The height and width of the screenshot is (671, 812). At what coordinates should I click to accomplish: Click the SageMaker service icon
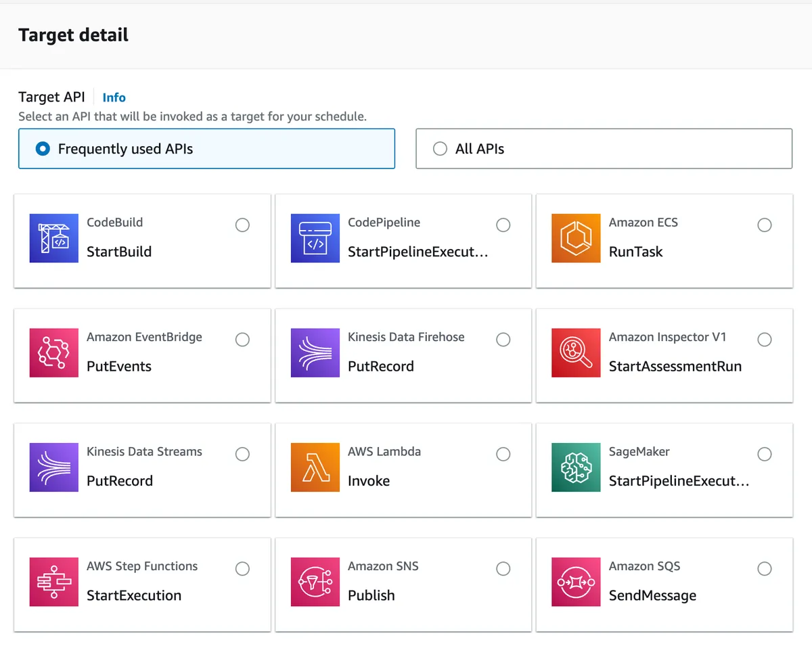(x=576, y=467)
